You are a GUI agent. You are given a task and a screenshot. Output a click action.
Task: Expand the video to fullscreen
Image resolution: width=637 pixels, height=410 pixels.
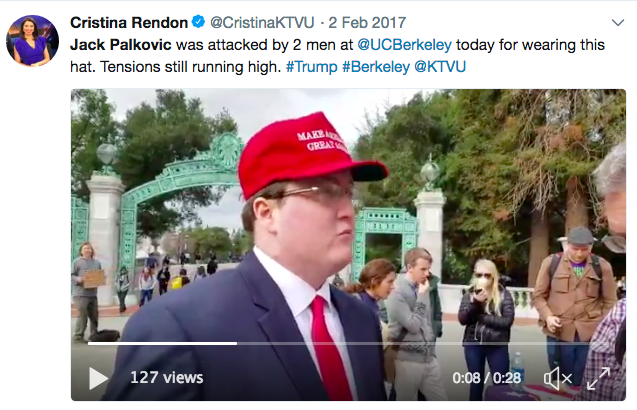click(x=598, y=378)
